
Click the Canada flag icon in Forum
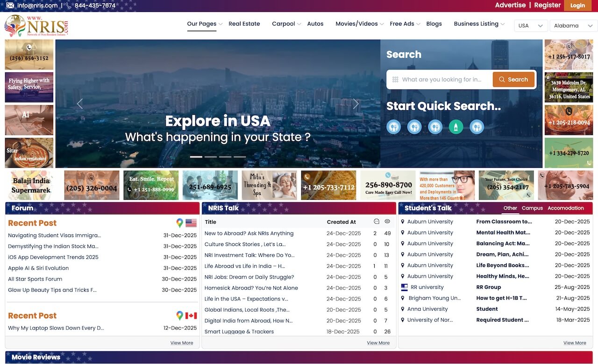[x=191, y=316]
